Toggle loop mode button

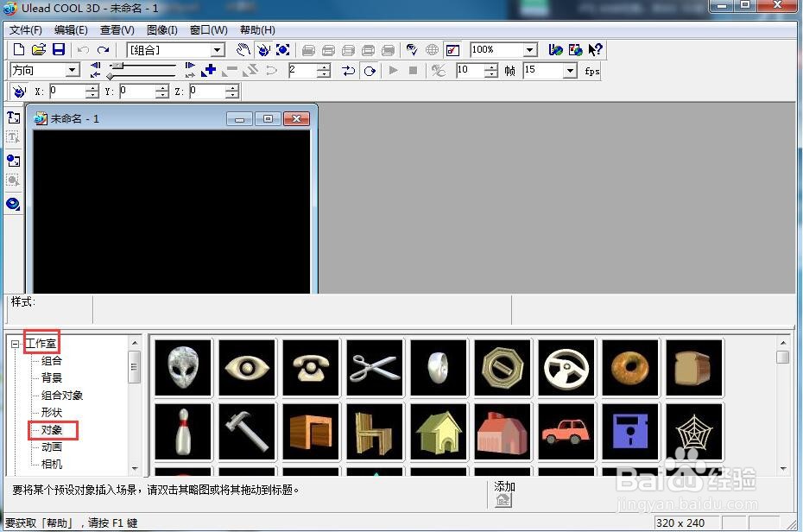tap(370, 70)
